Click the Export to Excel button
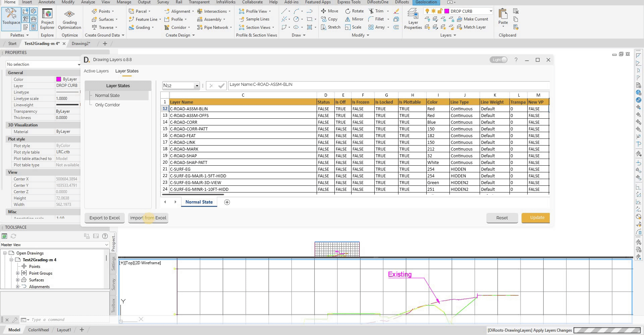644x335 pixels. pyautogui.click(x=104, y=218)
